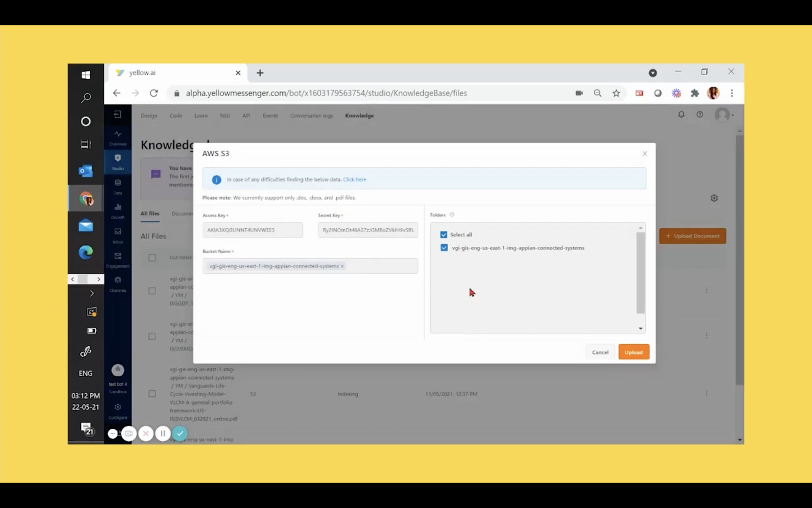Open the Design tab
The image size is (812, 508).
tap(149, 116)
